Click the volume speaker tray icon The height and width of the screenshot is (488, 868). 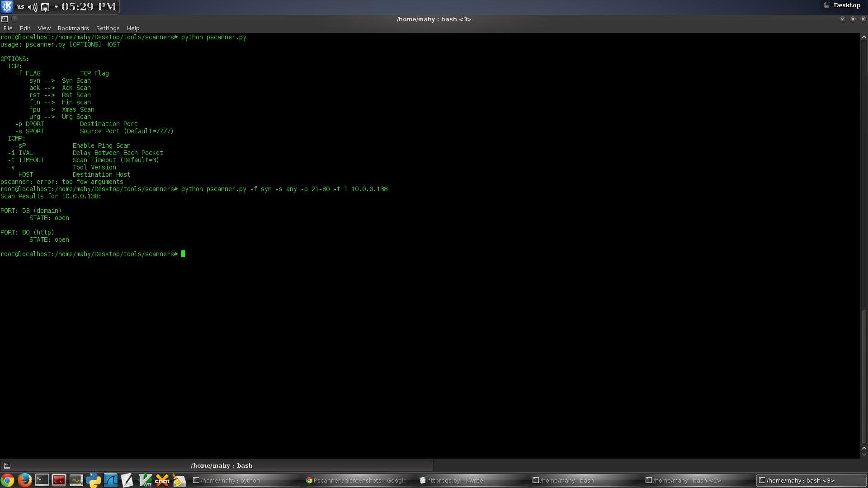(x=33, y=7)
